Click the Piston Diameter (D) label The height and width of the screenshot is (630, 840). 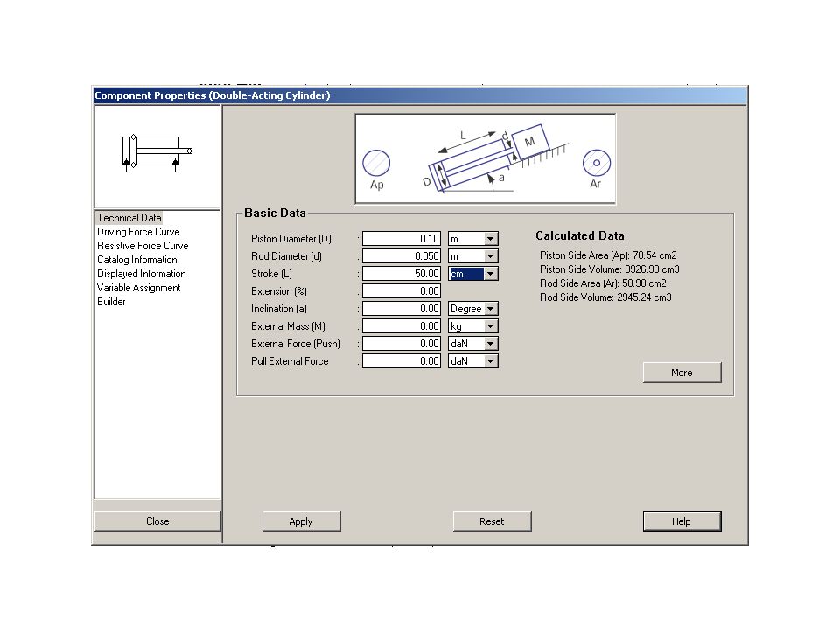(291, 239)
